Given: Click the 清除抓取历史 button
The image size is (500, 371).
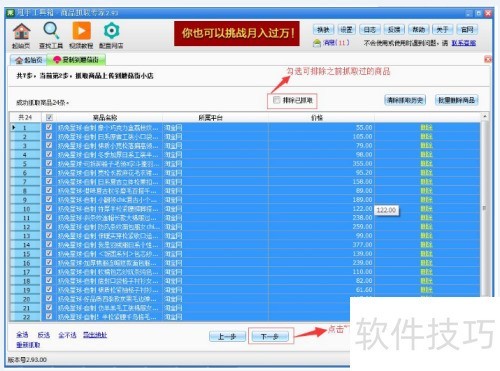Looking at the screenshot, I should click(x=405, y=100).
